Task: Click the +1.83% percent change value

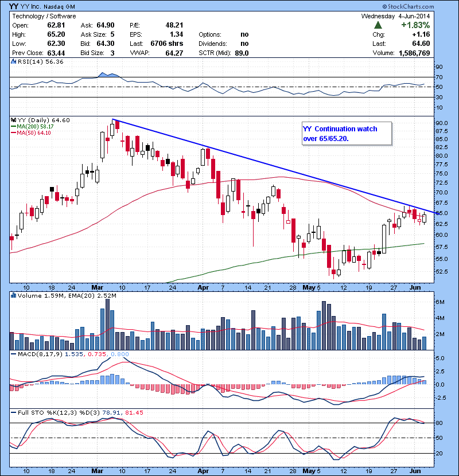Action: click(x=416, y=26)
